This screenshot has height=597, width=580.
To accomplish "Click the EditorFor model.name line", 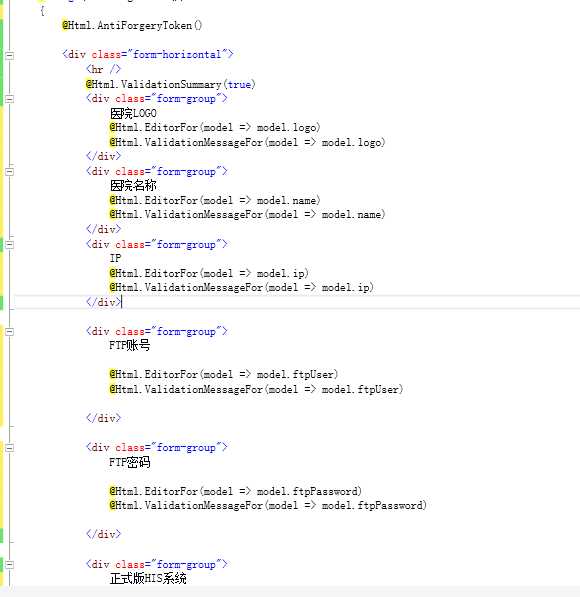I will pyautogui.click(x=215, y=200).
